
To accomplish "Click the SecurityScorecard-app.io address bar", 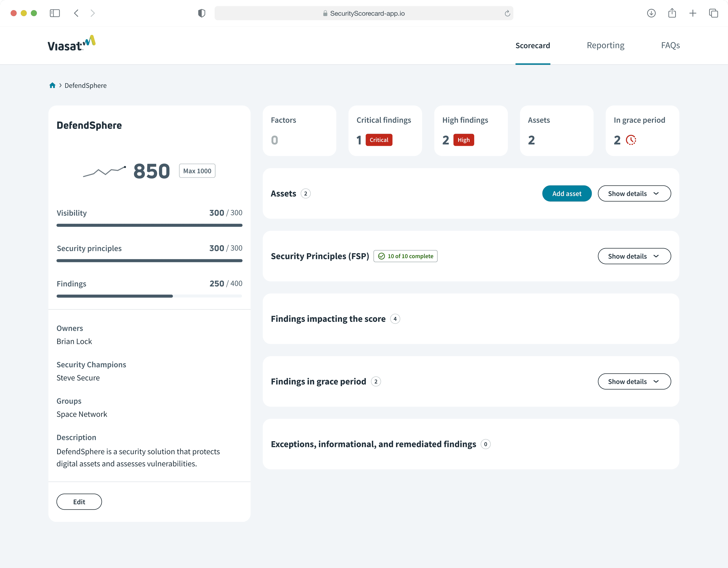I will pyautogui.click(x=364, y=13).
